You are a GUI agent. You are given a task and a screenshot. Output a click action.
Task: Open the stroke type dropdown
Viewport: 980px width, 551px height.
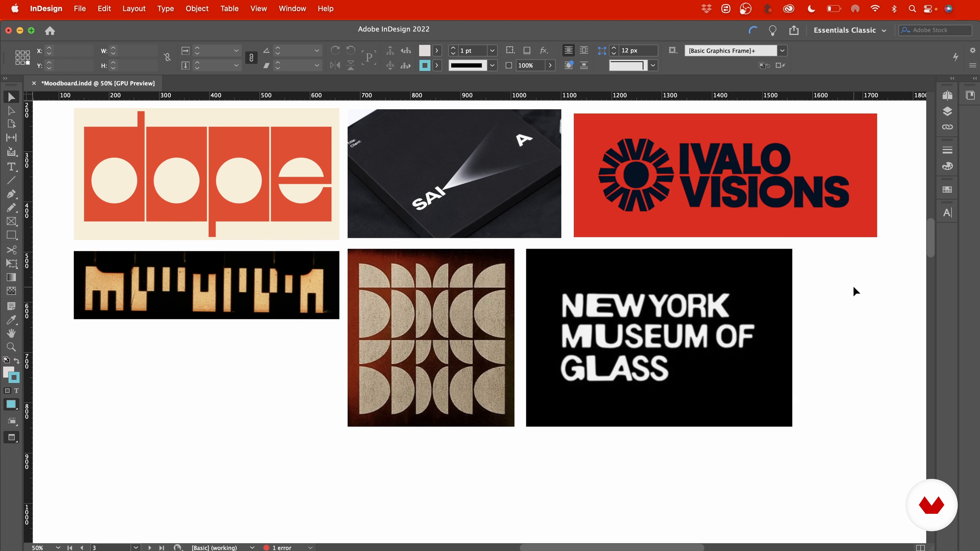[492, 65]
